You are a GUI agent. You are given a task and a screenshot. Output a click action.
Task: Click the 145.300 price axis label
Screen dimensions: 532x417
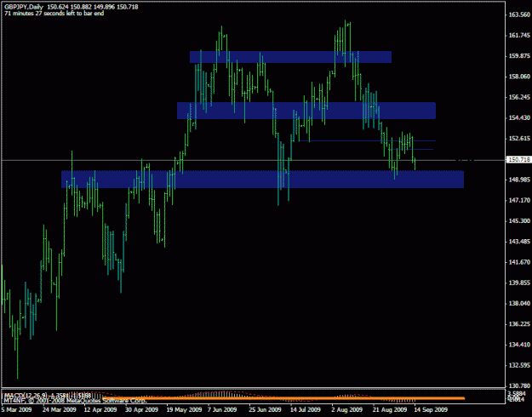pos(519,221)
